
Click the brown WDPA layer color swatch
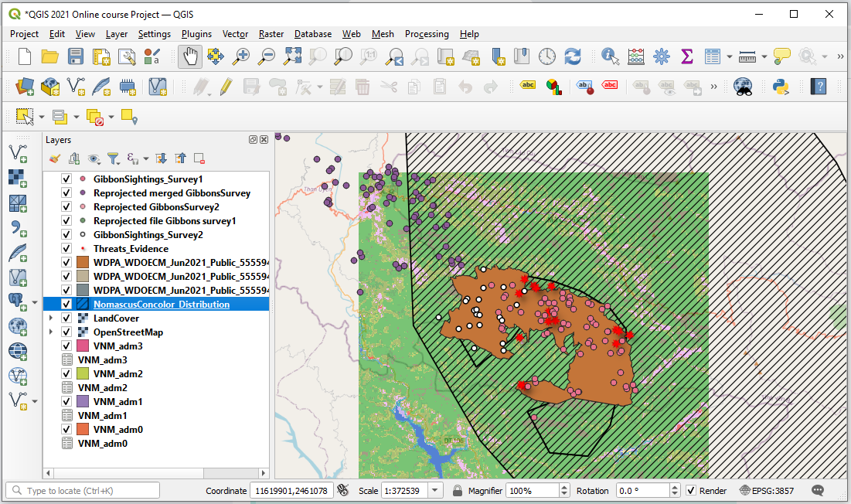pyautogui.click(x=83, y=263)
